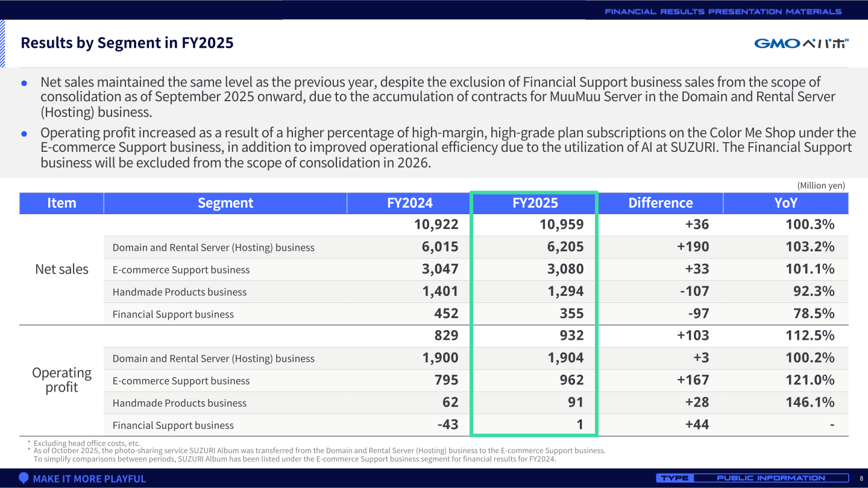Click the GMO Pepabo logo
Viewport: 868px width, 488px height.
(x=801, y=43)
